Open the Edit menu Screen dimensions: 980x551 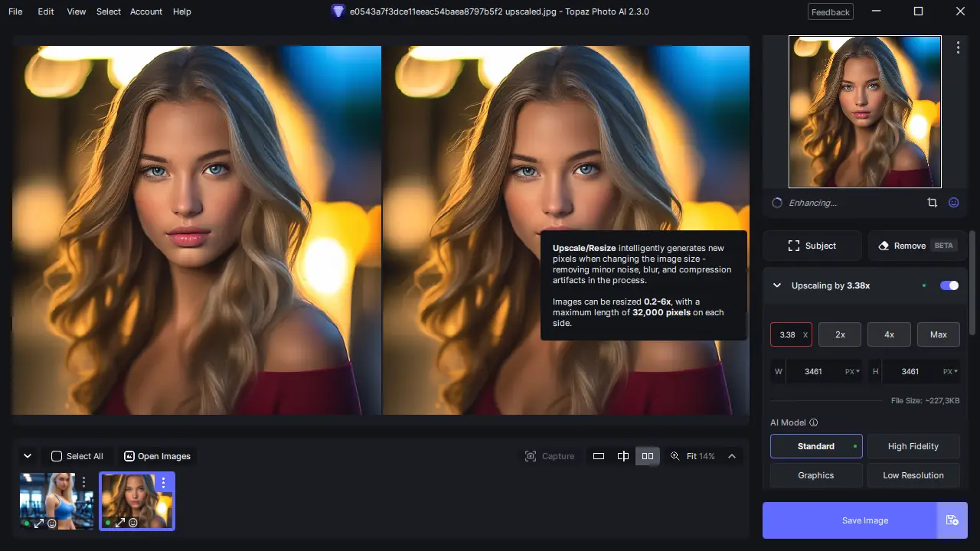(x=45, y=11)
